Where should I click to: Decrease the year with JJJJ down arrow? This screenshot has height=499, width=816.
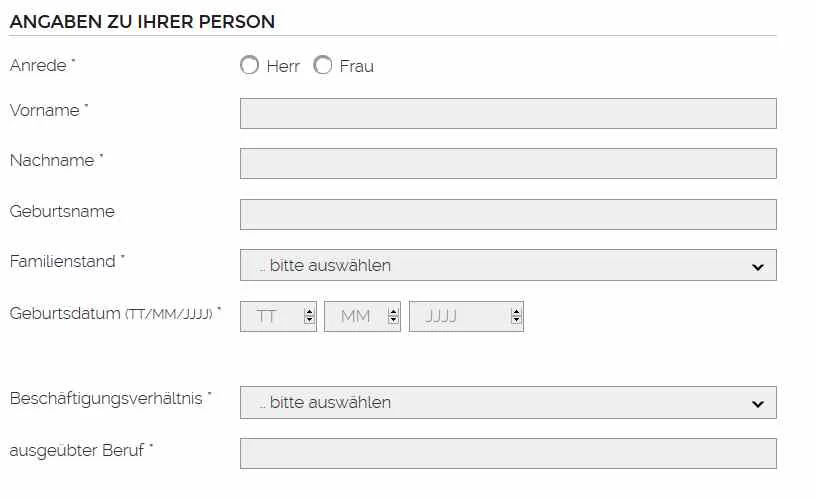coord(516,319)
